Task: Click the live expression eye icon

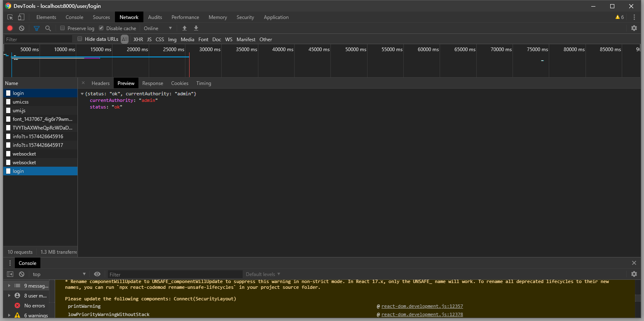Action: pyautogui.click(x=97, y=274)
